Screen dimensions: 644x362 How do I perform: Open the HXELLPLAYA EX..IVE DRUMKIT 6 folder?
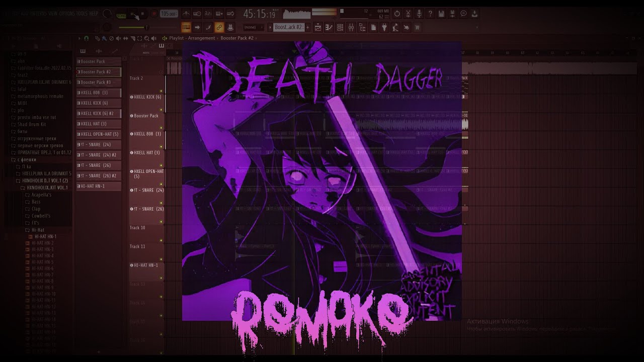tap(41, 82)
